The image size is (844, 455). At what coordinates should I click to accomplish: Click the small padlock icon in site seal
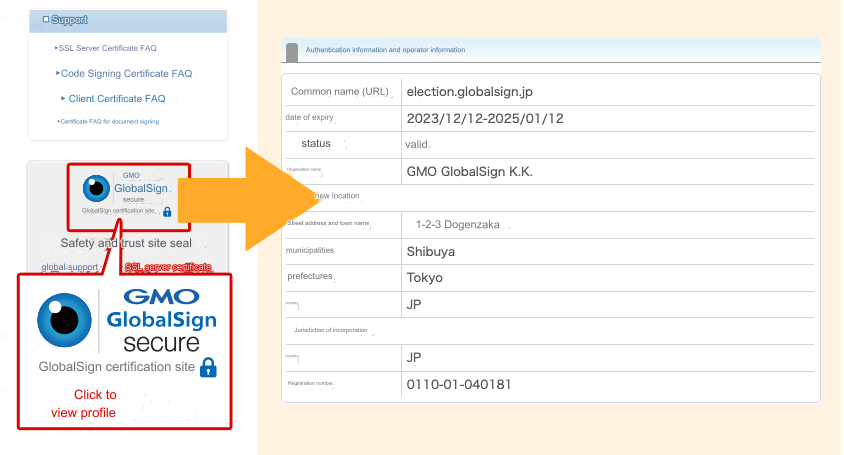click(167, 212)
